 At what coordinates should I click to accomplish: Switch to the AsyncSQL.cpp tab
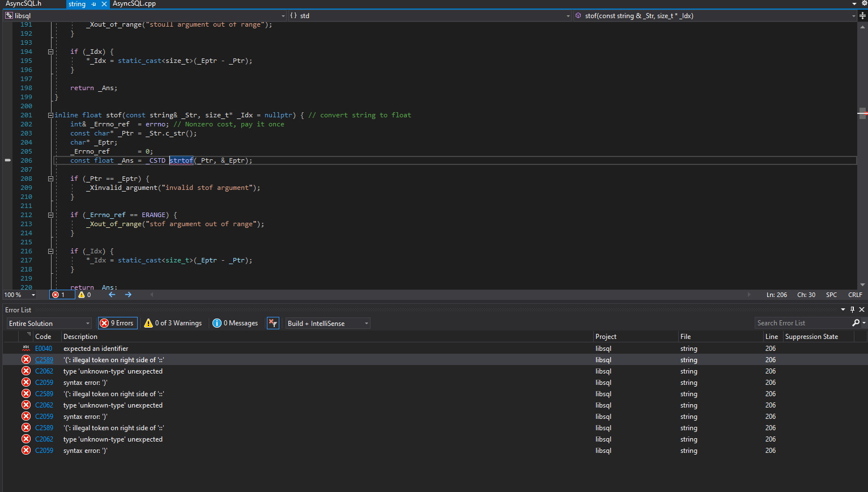point(134,4)
